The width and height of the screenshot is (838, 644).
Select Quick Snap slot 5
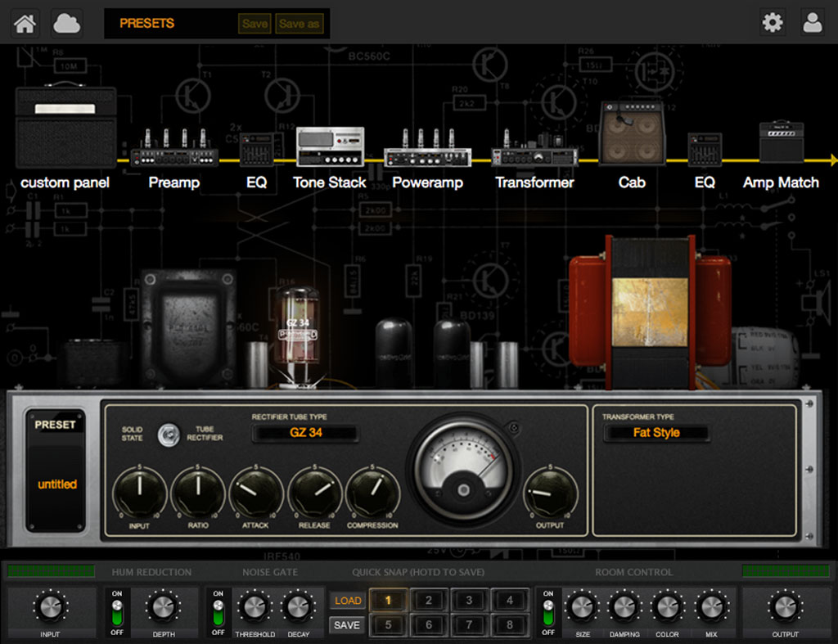[x=388, y=625]
